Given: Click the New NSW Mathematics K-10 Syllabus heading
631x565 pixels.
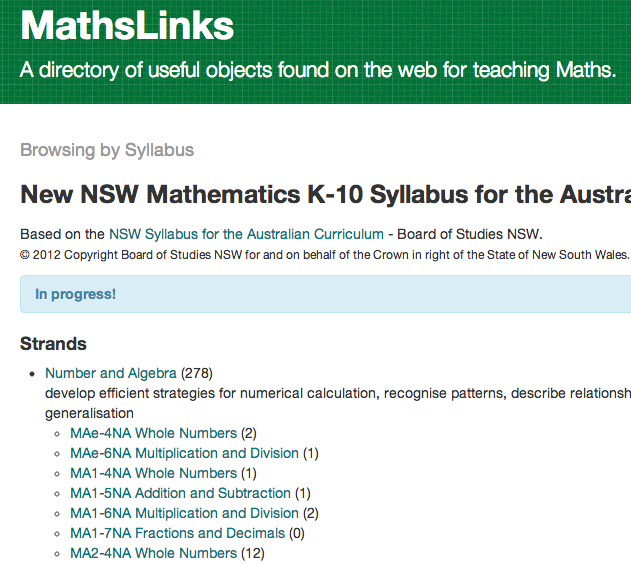Looking at the screenshot, I should coord(326,195).
